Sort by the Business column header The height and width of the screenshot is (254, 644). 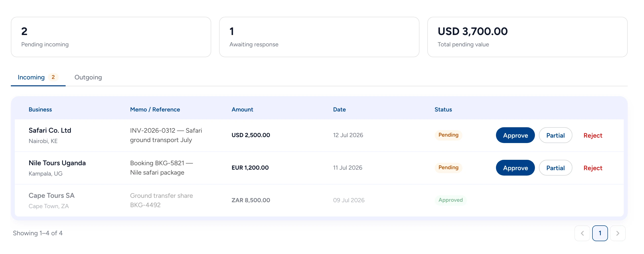tap(40, 109)
